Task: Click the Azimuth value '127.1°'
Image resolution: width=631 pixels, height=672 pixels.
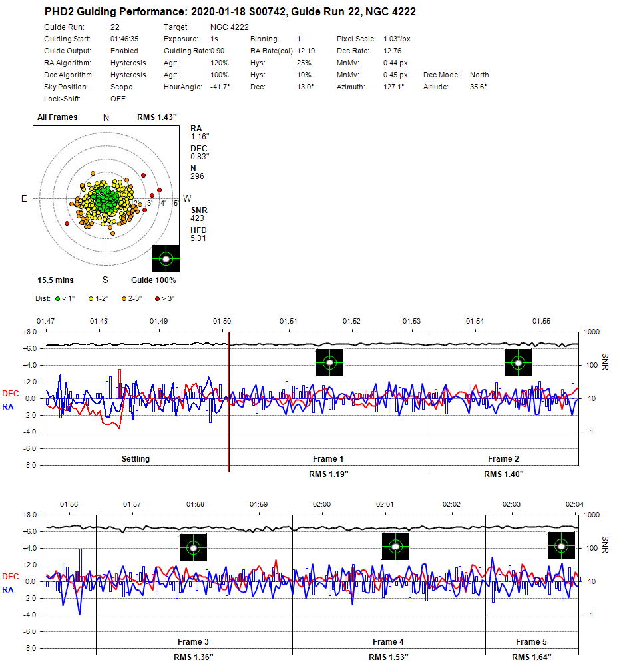Action: pyautogui.click(x=393, y=87)
